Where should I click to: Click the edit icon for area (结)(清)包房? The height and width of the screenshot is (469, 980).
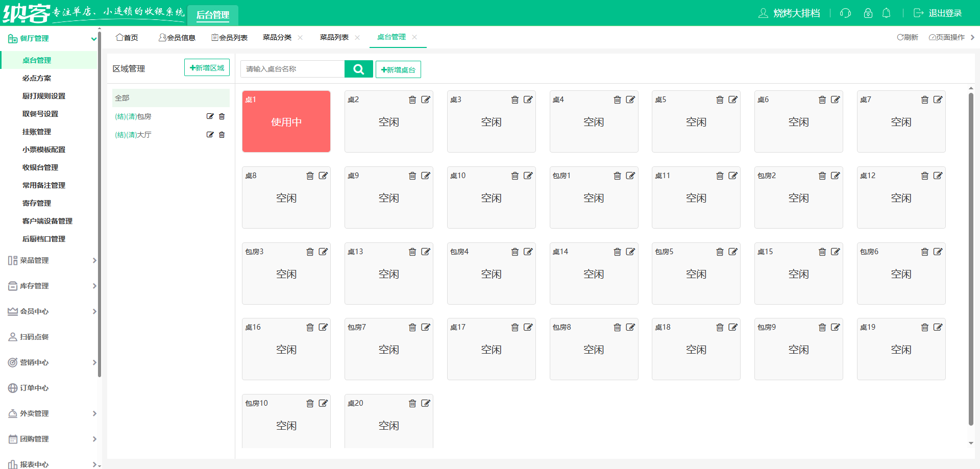point(210,116)
